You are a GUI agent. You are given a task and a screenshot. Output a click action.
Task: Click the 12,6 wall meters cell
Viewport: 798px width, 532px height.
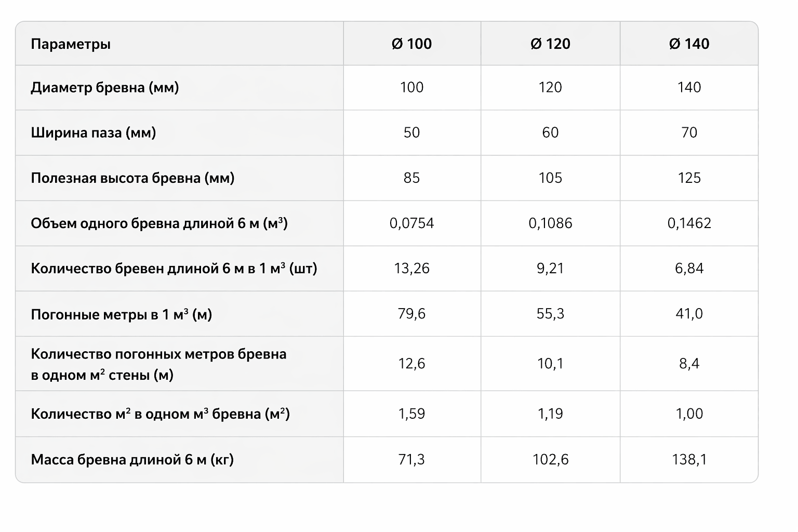point(411,364)
